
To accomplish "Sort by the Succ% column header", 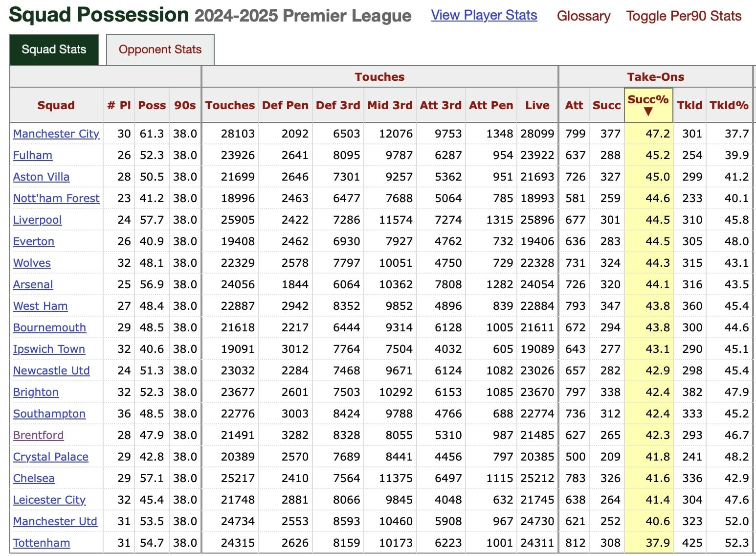I will (648, 105).
